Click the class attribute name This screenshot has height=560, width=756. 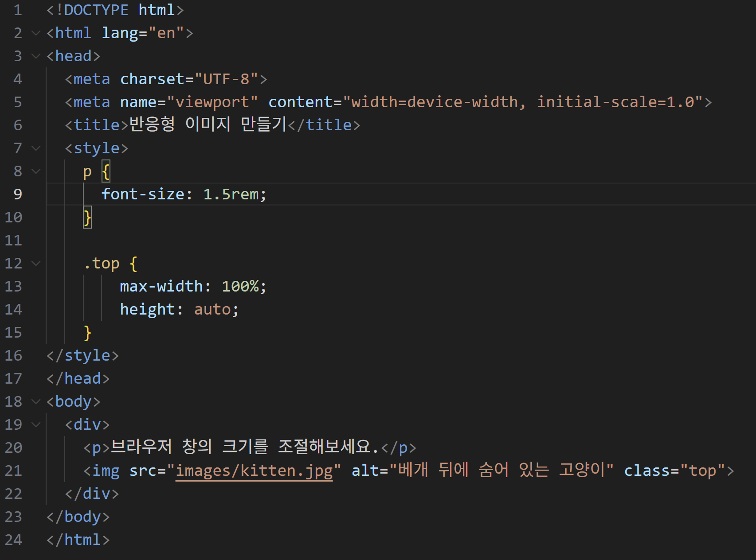pos(647,471)
